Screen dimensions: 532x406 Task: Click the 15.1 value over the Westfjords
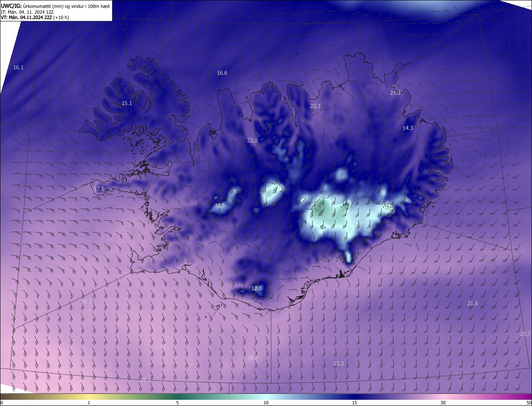tap(127, 103)
